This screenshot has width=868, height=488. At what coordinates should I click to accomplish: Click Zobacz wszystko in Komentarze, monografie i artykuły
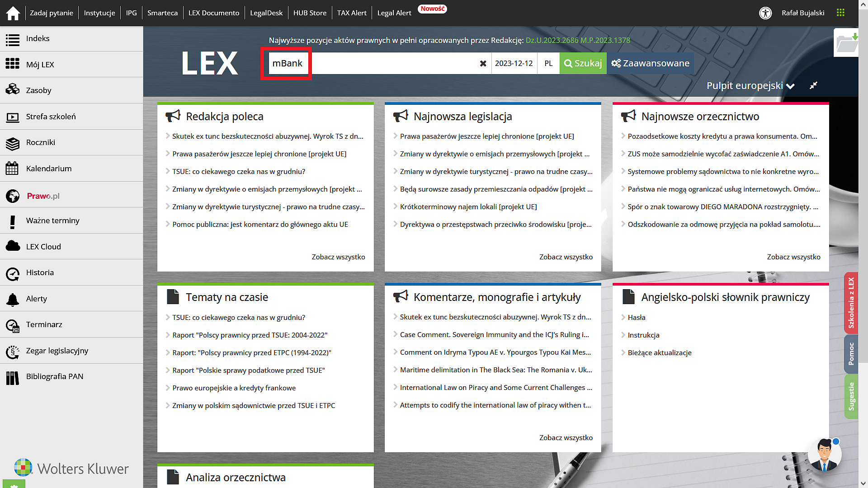[566, 437]
